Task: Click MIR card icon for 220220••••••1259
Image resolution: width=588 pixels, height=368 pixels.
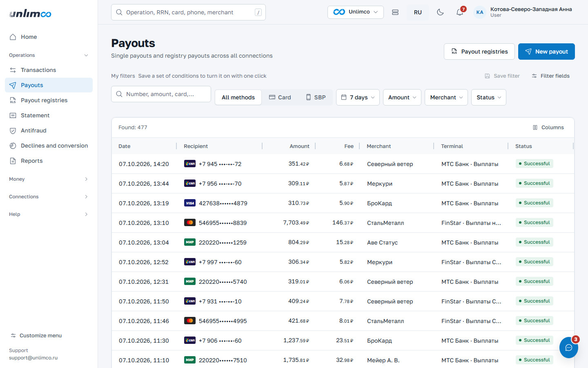Action: tap(190, 242)
